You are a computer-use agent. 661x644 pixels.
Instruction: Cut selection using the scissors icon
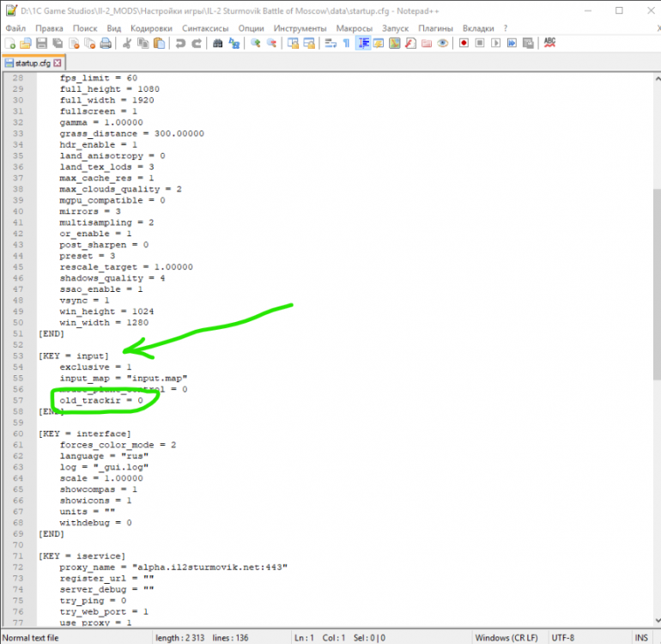click(x=126, y=43)
